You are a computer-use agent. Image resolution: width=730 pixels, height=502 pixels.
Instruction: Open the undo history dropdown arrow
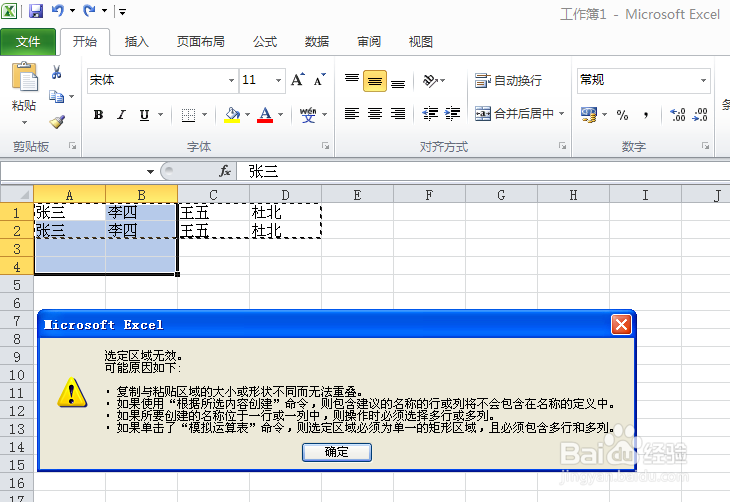pyautogui.click(x=72, y=10)
